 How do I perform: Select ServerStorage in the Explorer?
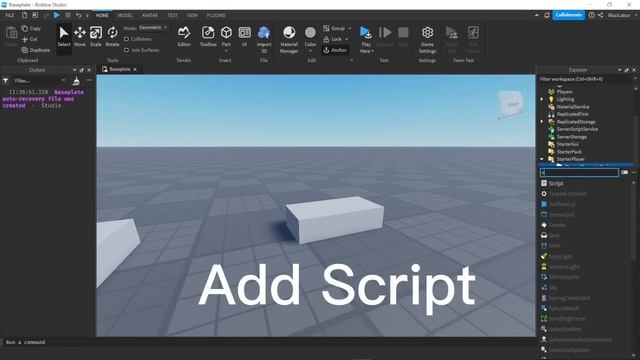(571, 137)
